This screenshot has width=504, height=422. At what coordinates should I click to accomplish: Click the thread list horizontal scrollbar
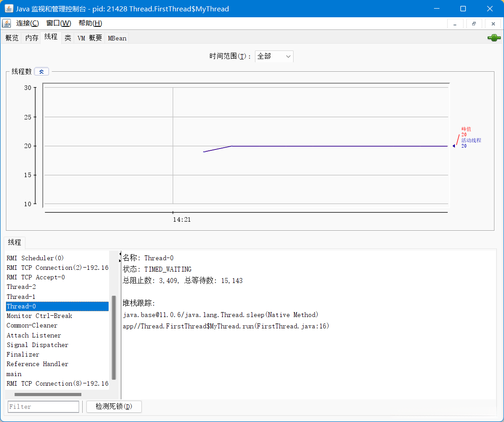[48, 394]
